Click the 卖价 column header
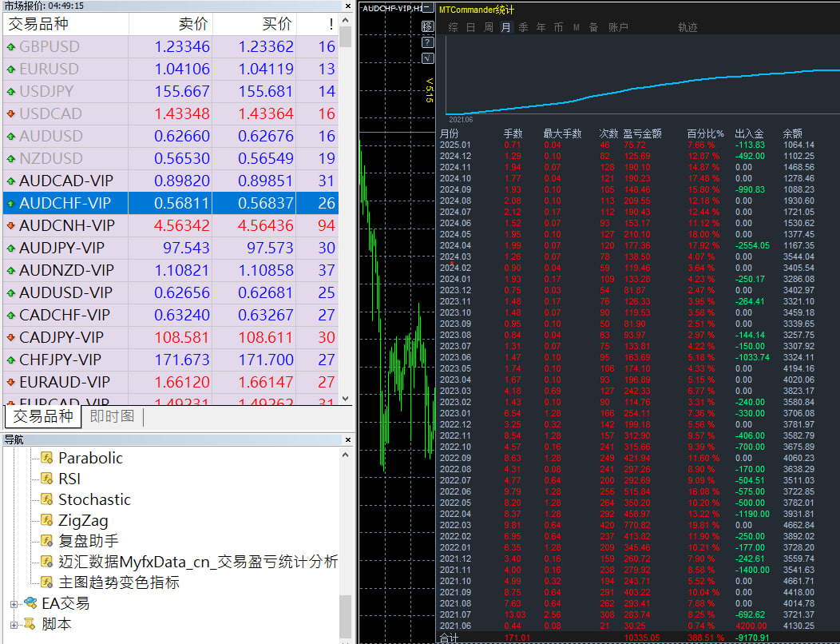Image resolution: width=840 pixels, height=644 pixels. tap(171, 24)
